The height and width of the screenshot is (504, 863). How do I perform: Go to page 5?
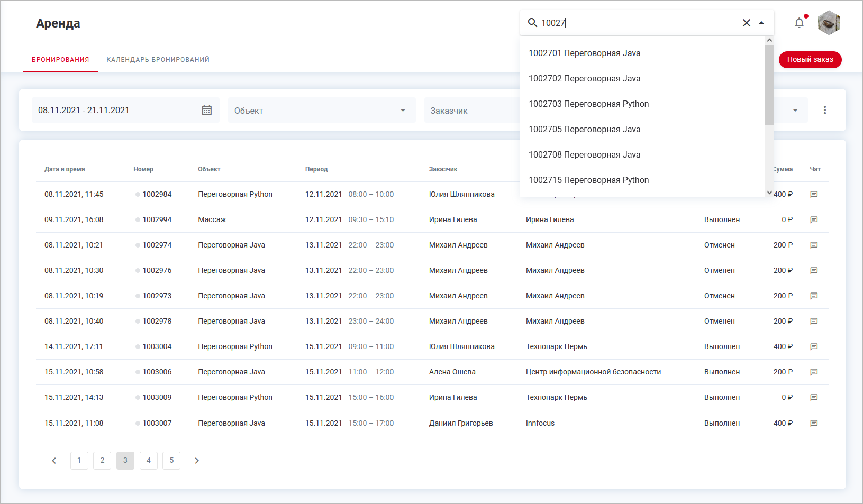click(x=171, y=461)
